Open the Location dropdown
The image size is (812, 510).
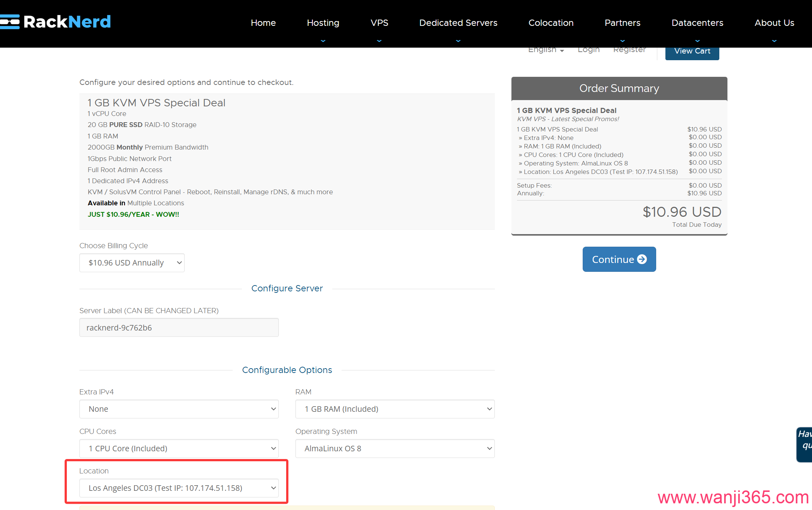(x=179, y=488)
